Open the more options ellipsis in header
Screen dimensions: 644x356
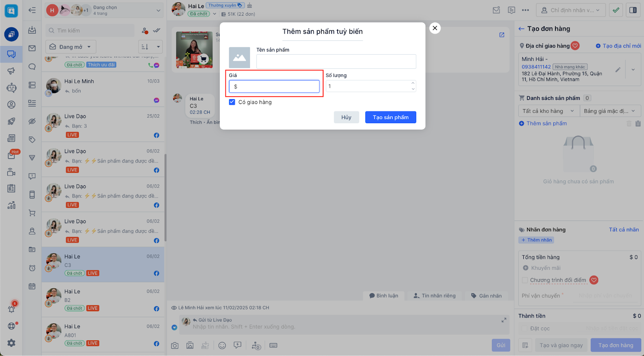[525, 10]
